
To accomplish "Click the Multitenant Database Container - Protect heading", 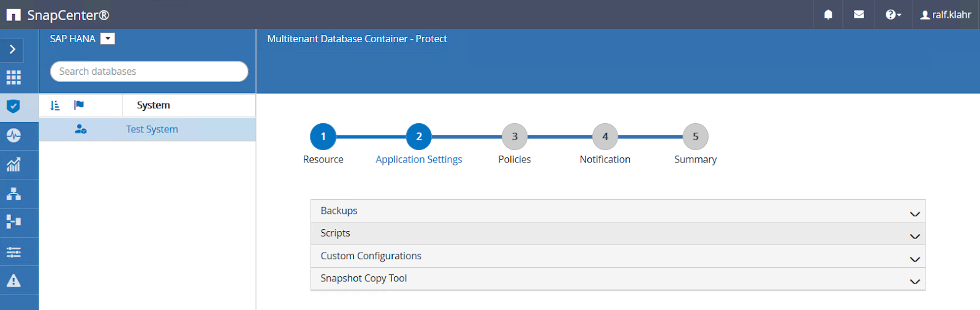I will [x=357, y=39].
